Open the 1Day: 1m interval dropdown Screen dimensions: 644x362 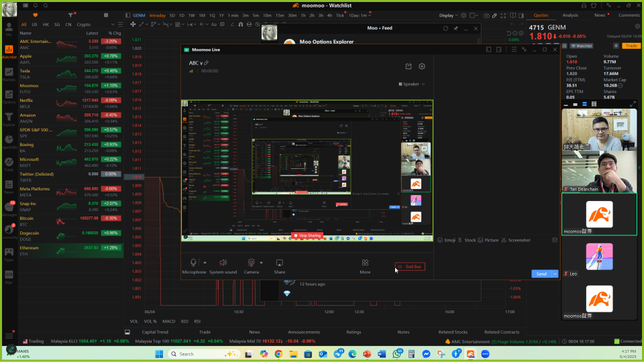coord(360,15)
